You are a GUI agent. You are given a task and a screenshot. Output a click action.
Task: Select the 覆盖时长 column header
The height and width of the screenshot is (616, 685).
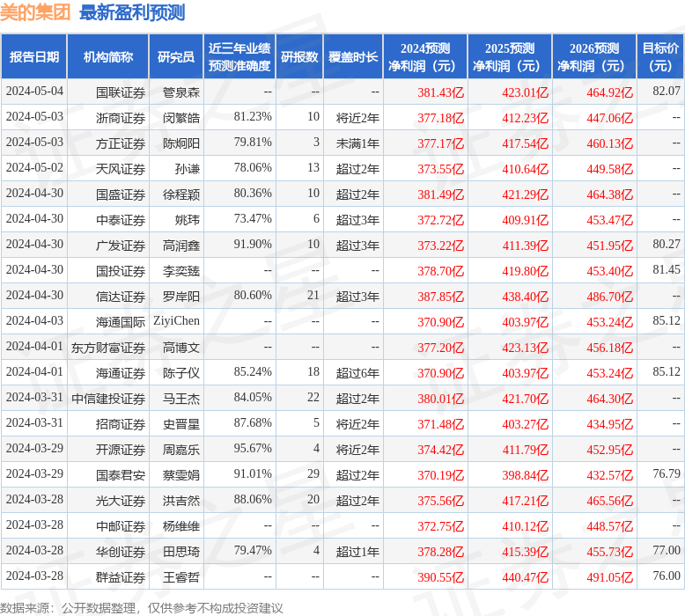353,56
